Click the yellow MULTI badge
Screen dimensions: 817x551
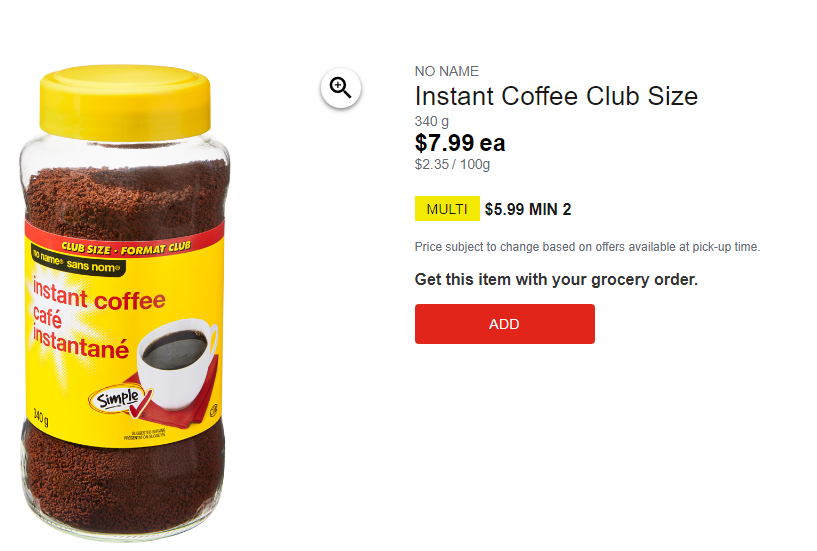click(x=447, y=209)
